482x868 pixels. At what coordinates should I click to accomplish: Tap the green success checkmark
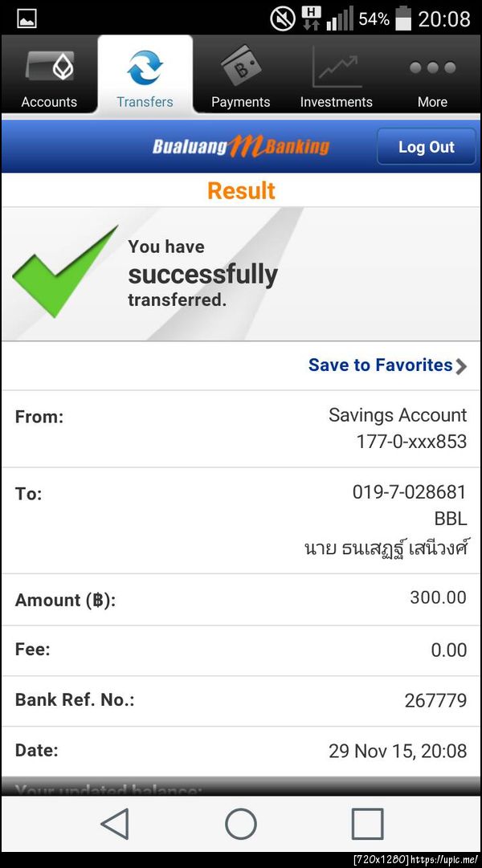point(64,271)
